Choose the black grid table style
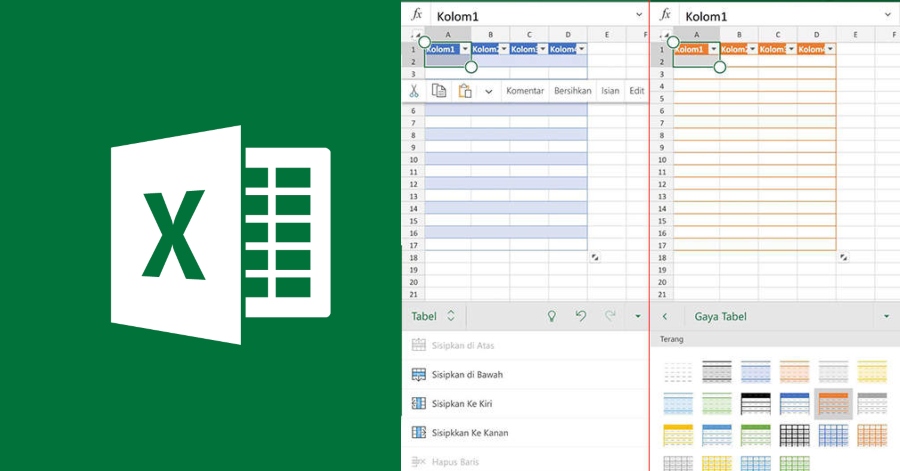Viewport: 900px width, 471px height. tap(794, 435)
